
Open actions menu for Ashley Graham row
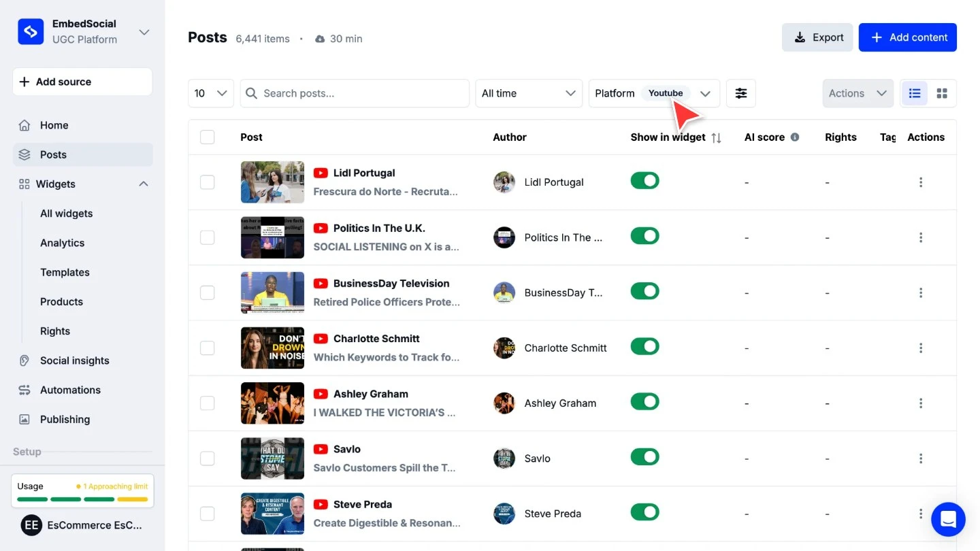point(921,403)
